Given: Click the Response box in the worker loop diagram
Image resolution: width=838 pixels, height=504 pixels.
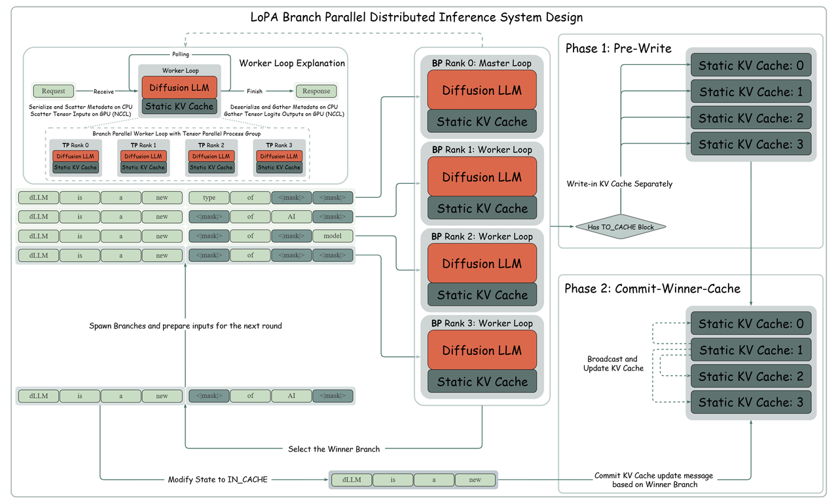Looking at the screenshot, I should (x=316, y=91).
